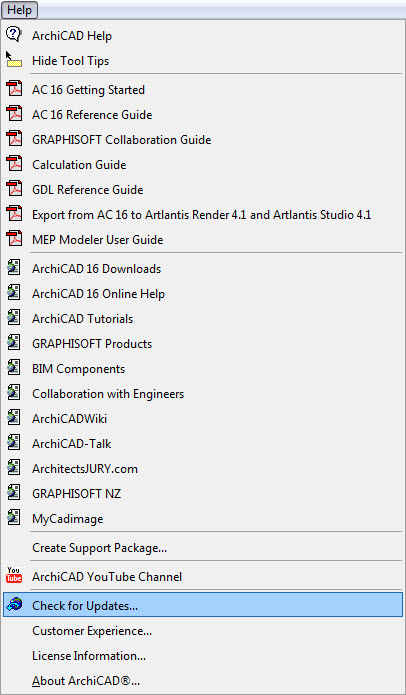Click the PDF icon beside Calculation Guide
The width and height of the screenshot is (406, 695).
(14, 164)
